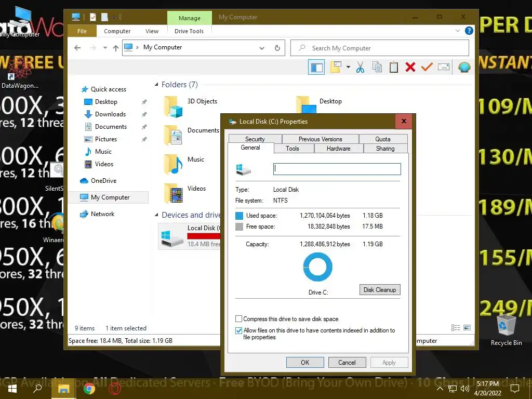Click the Copy icon in the toolbar
The image size is (532, 399).
377,67
